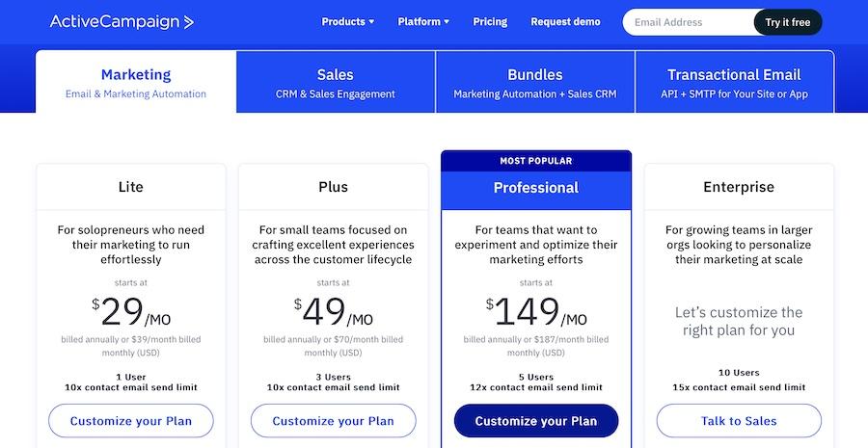Click the Try it free button

pos(788,22)
